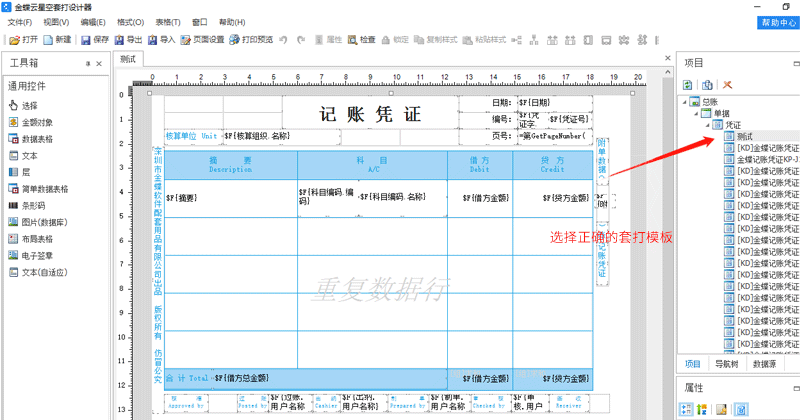Select the 布局表格 control in toolbox
The height and width of the screenshot is (420, 800).
(31, 239)
